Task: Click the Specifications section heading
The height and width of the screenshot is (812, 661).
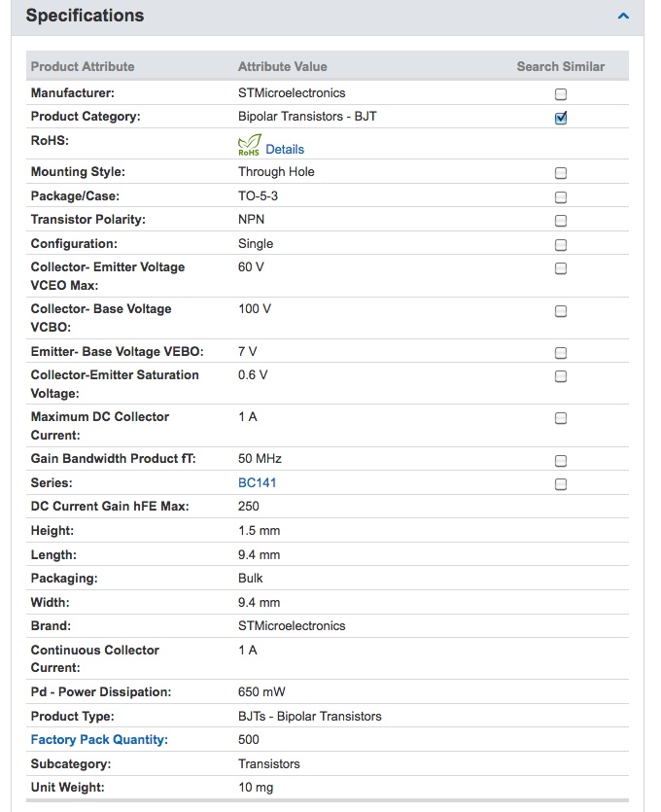Action: (85, 17)
